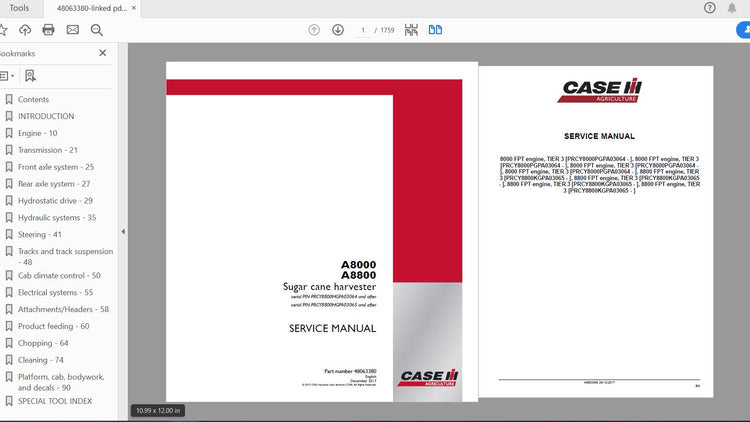Select Hydraulic systems - 35 bookmark
This screenshot has width=750, height=422.
pyautogui.click(x=57, y=218)
